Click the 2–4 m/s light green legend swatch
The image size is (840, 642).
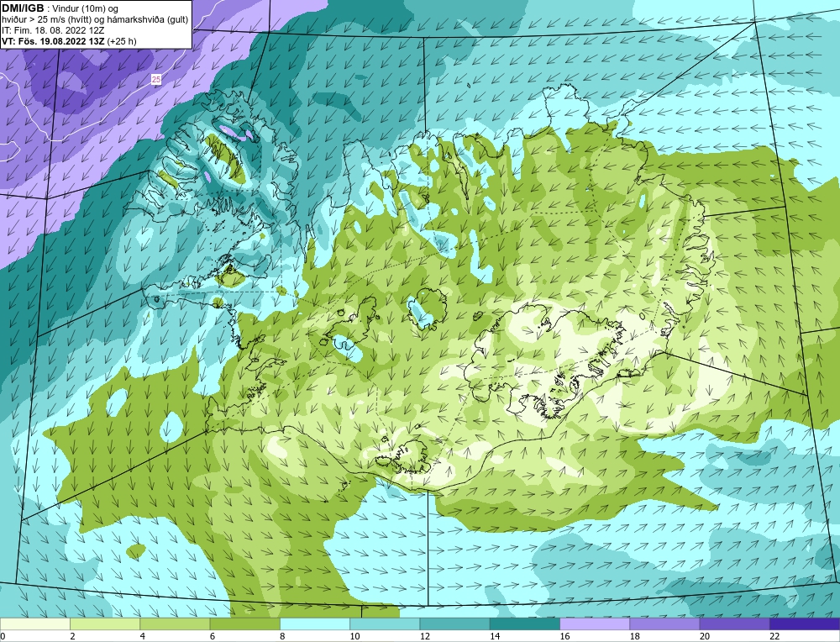click(105, 624)
